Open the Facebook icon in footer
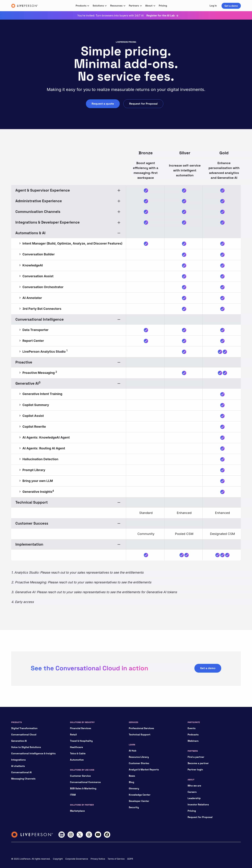252x868 pixels. click(107, 834)
